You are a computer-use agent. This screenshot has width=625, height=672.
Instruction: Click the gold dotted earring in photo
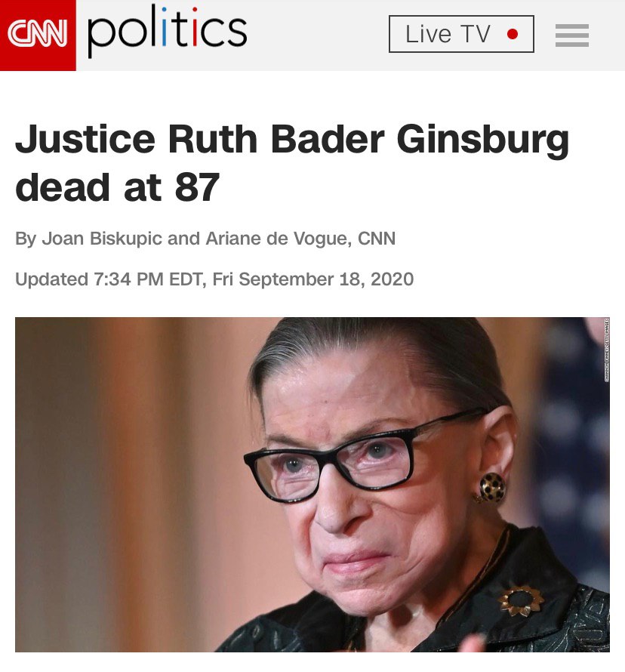point(492,488)
